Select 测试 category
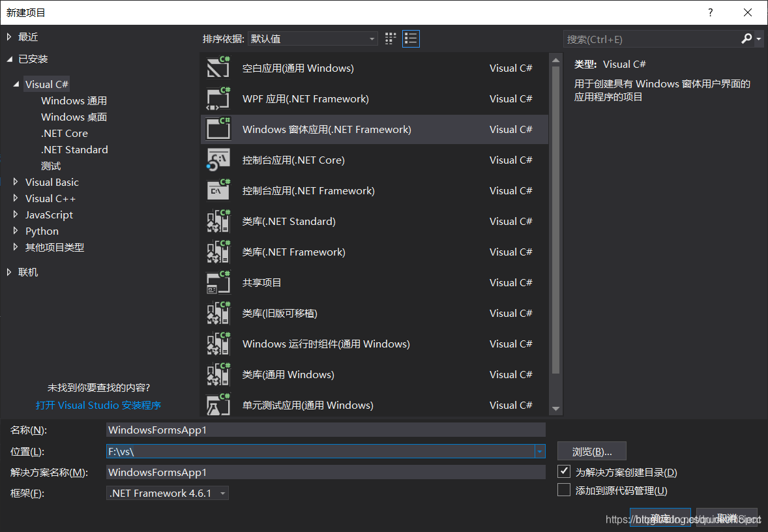Screen dimensions: 768x532 [51, 166]
